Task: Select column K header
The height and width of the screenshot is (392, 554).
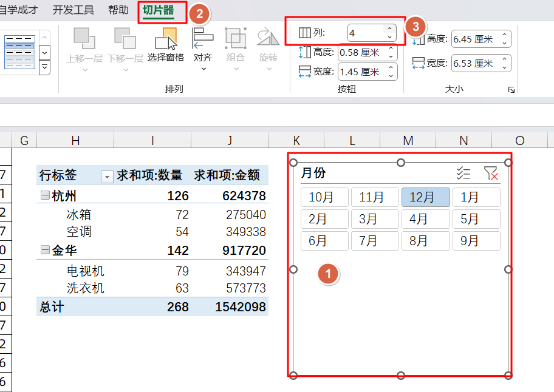Action: coord(296,140)
